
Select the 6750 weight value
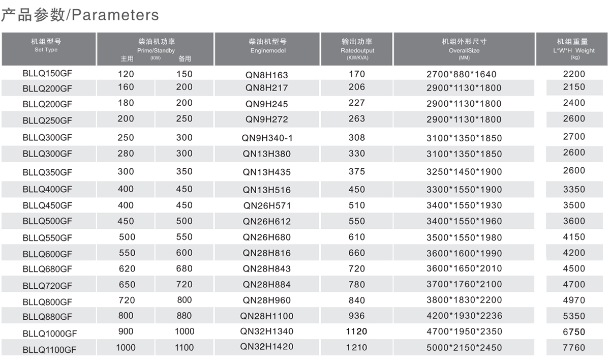coord(574,332)
